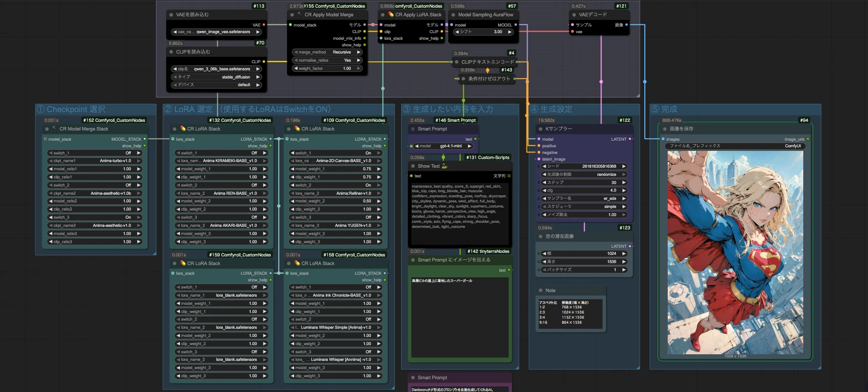Open the merge_method Recursive dropdown
This screenshot has height=392, width=868.
coord(327,52)
